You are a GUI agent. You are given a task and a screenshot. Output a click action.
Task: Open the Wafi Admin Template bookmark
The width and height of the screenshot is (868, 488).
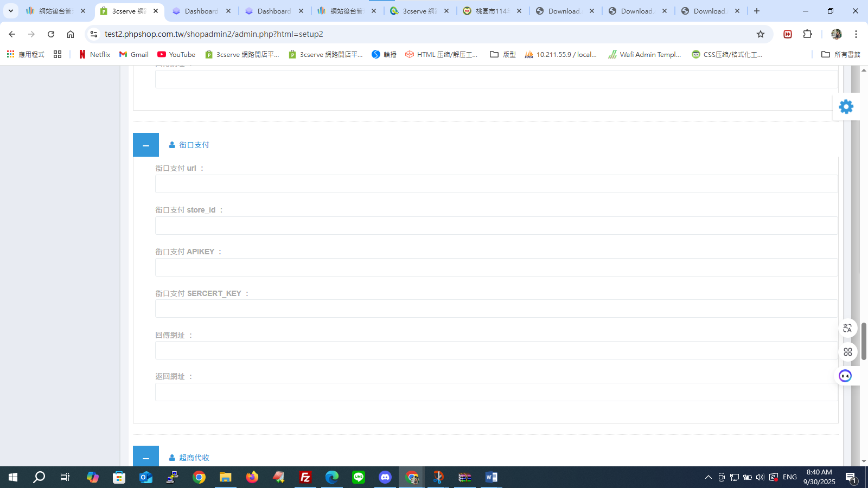[644, 54]
